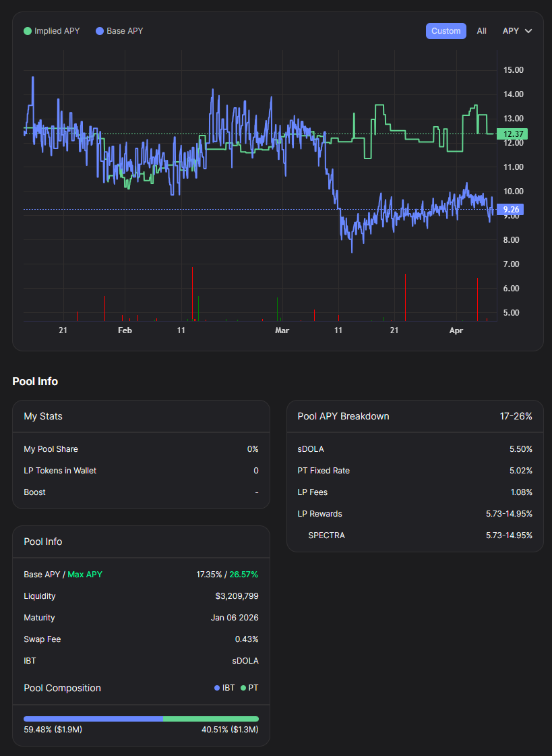The height and width of the screenshot is (756, 552).
Task: Click the green Implied APY legend dot
Action: 28,31
